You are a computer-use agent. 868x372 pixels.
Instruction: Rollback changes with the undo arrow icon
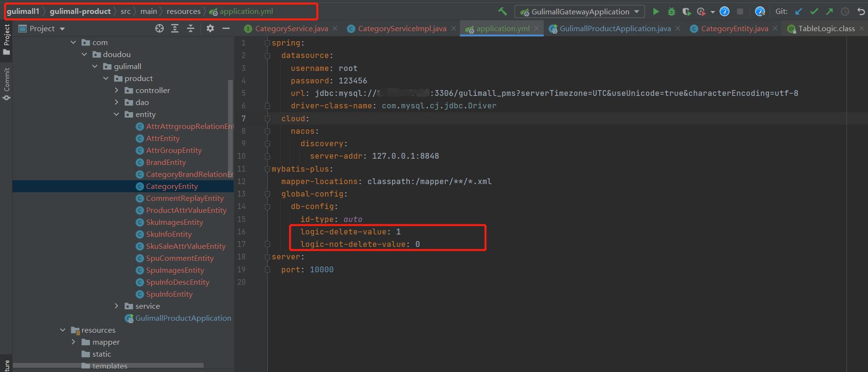coord(861,12)
